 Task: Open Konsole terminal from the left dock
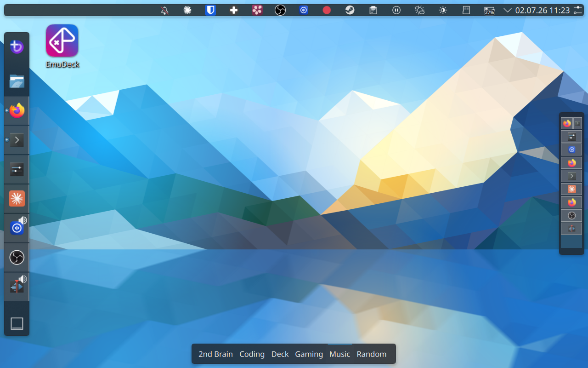[17, 140]
